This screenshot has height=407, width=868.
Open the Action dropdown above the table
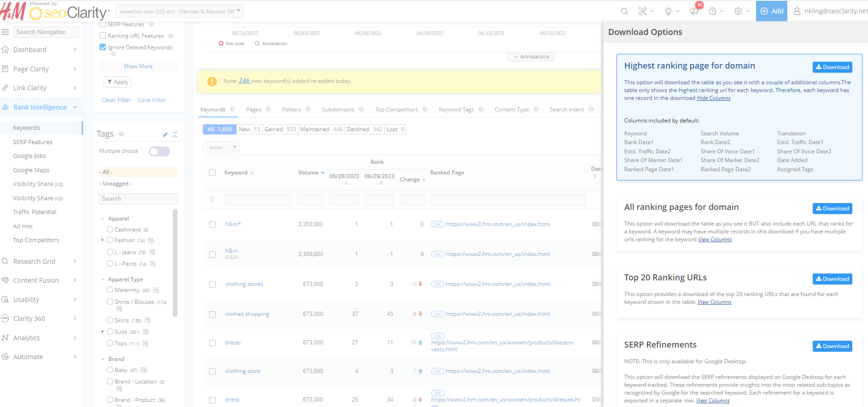221,147
